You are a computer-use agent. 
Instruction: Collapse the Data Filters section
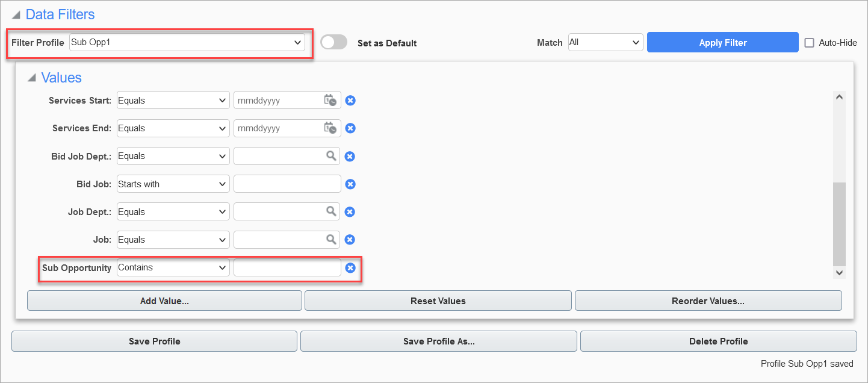tap(16, 14)
